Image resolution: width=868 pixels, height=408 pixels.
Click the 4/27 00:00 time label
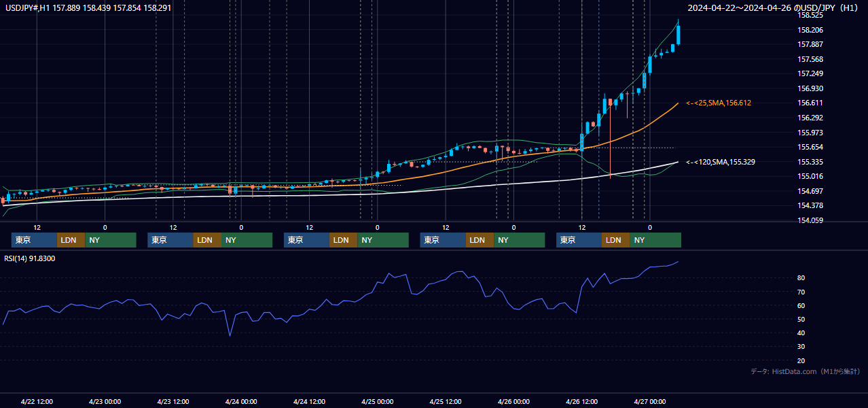tap(650, 401)
